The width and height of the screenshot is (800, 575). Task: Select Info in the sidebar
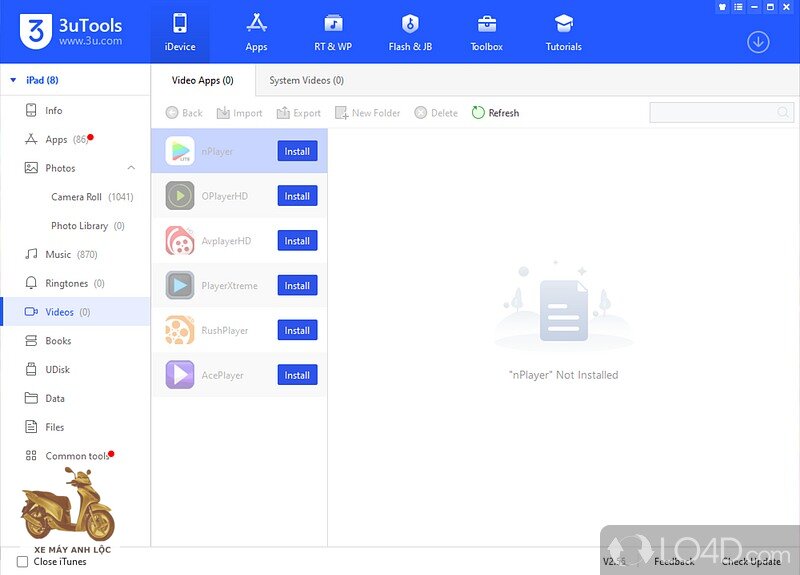click(x=76, y=110)
